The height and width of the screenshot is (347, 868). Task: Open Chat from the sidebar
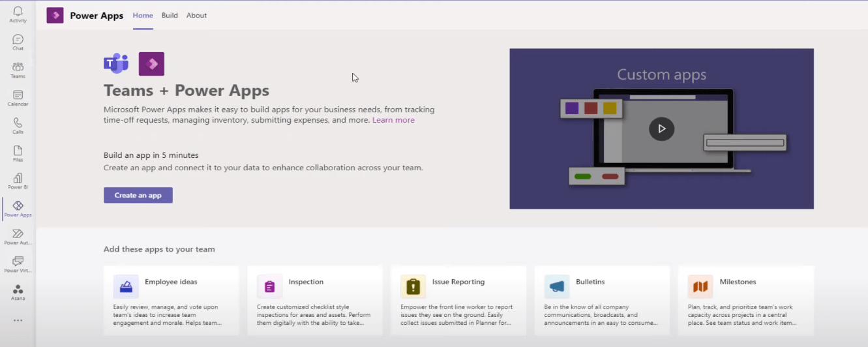(x=18, y=42)
